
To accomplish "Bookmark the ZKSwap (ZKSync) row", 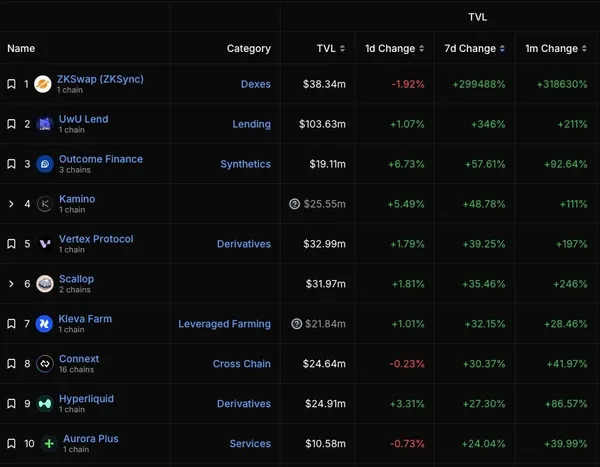I will (11, 84).
